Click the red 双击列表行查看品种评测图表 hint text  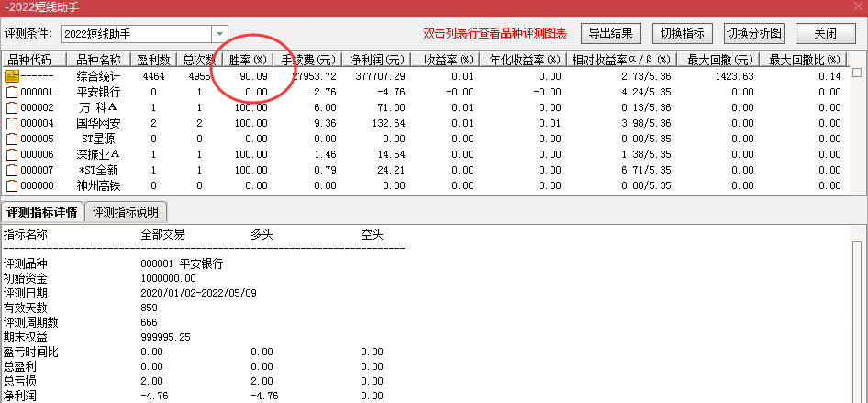(x=495, y=34)
